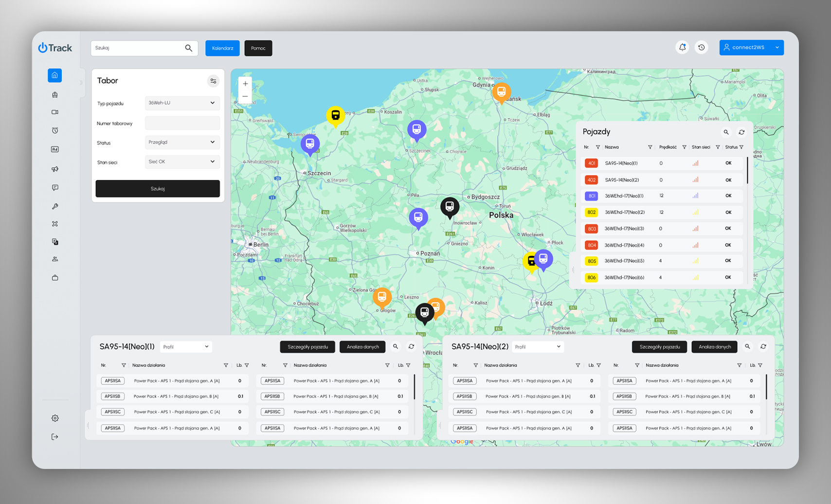Open the camera icon in sidebar

pos(55,112)
